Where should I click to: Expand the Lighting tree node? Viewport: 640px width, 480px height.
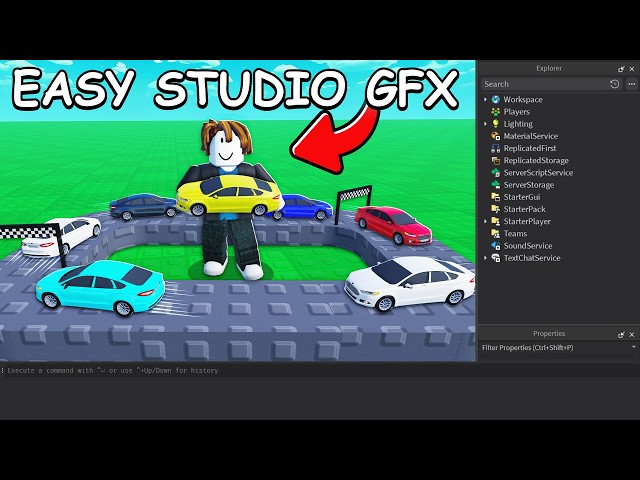click(x=485, y=124)
